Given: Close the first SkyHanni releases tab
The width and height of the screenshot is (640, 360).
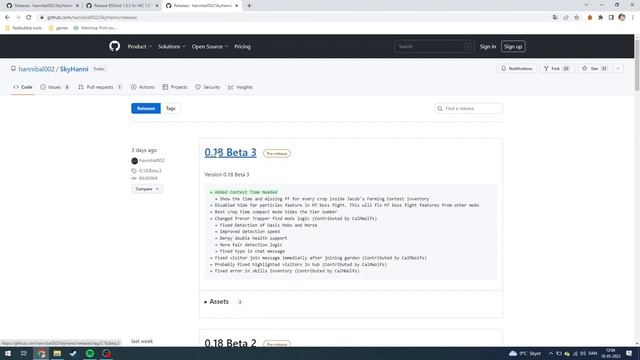Looking at the screenshot, I should (x=77, y=6).
